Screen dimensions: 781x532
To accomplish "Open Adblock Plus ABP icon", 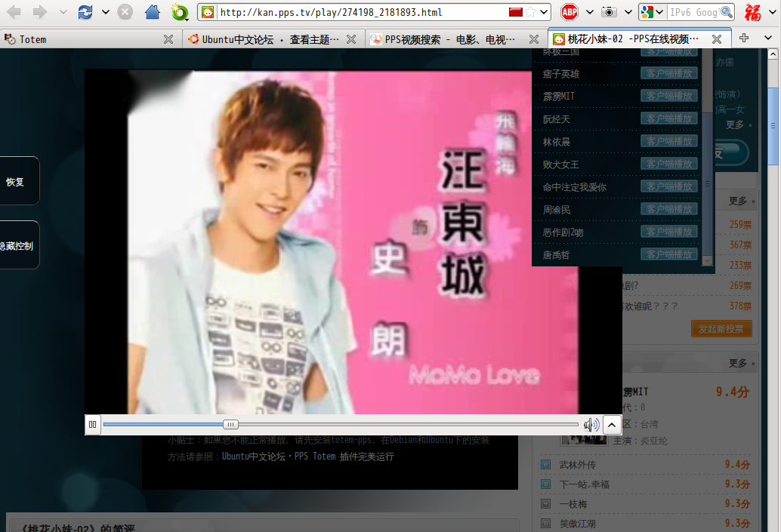I will [x=570, y=12].
